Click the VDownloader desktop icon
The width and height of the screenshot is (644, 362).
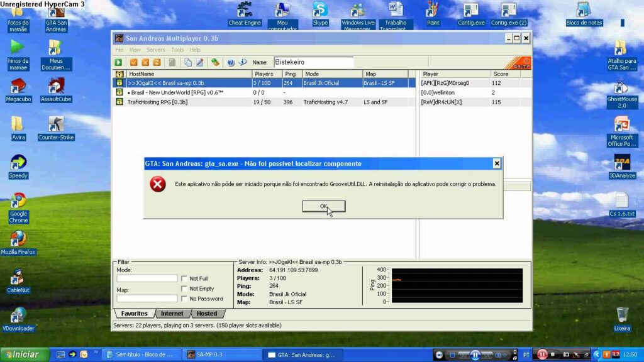pos(18,319)
